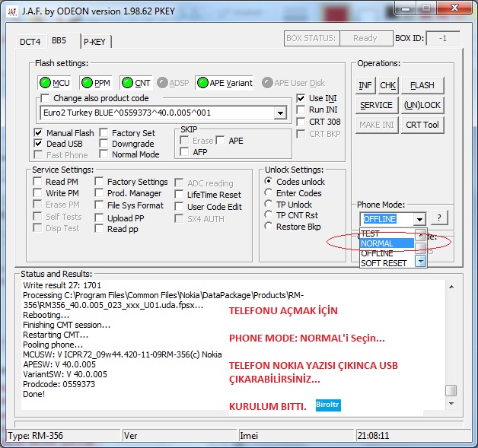Screen dimensions: 478x448
Task: Close the J.A.F. window
Action: click(x=455, y=8)
